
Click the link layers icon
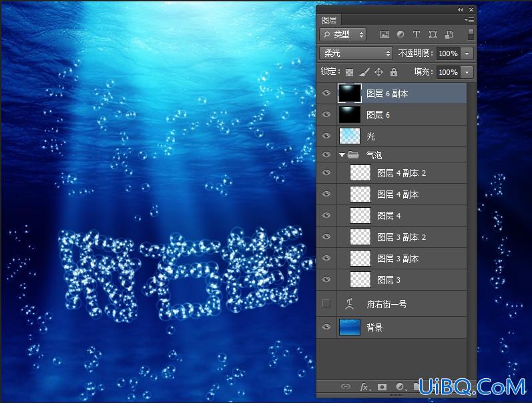345,387
